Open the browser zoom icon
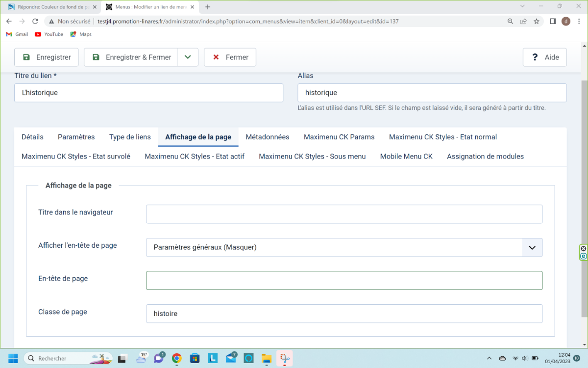Image resolution: width=588 pixels, height=368 pixels. pyautogui.click(x=510, y=22)
